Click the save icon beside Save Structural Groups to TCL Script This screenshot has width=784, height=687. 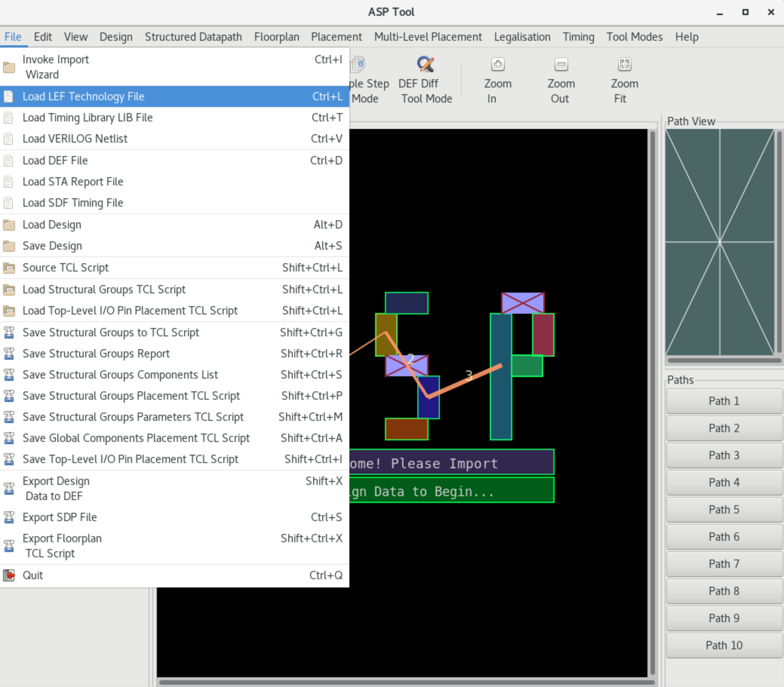(x=9, y=333)
